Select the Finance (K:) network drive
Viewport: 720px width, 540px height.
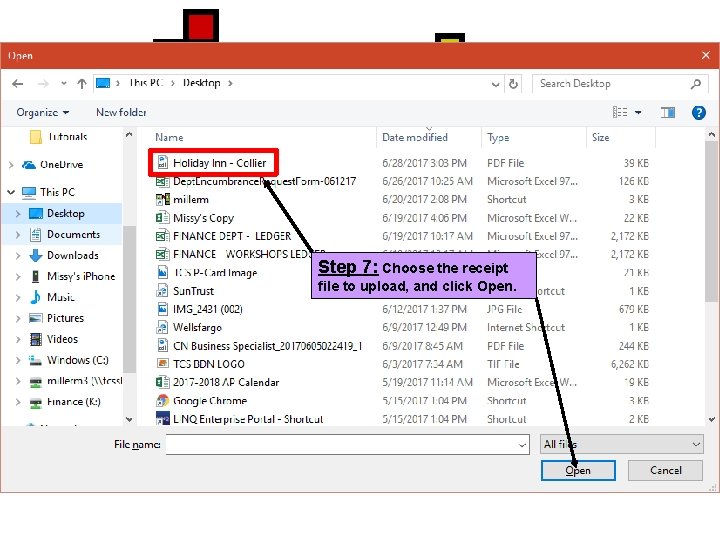click(73, 402)
